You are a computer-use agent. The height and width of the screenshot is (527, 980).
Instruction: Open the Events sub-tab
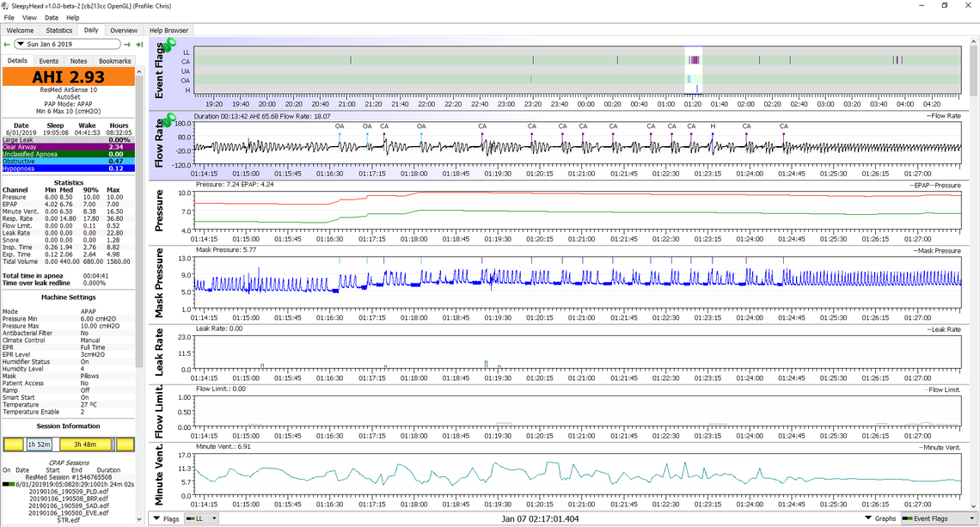[x=49, y=61]
